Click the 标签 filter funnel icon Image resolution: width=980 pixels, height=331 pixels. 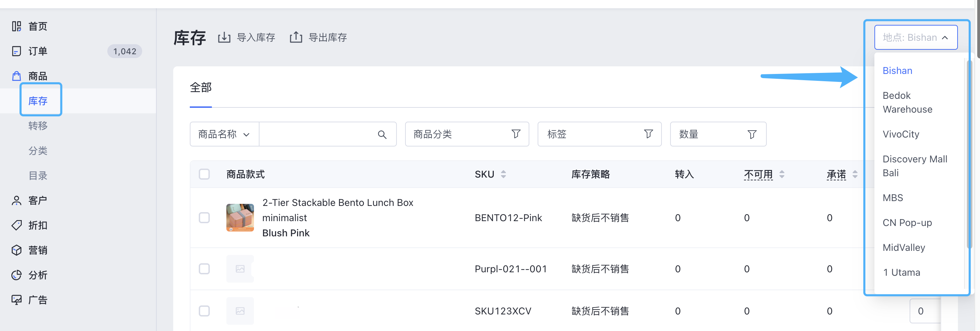point(648,134)
